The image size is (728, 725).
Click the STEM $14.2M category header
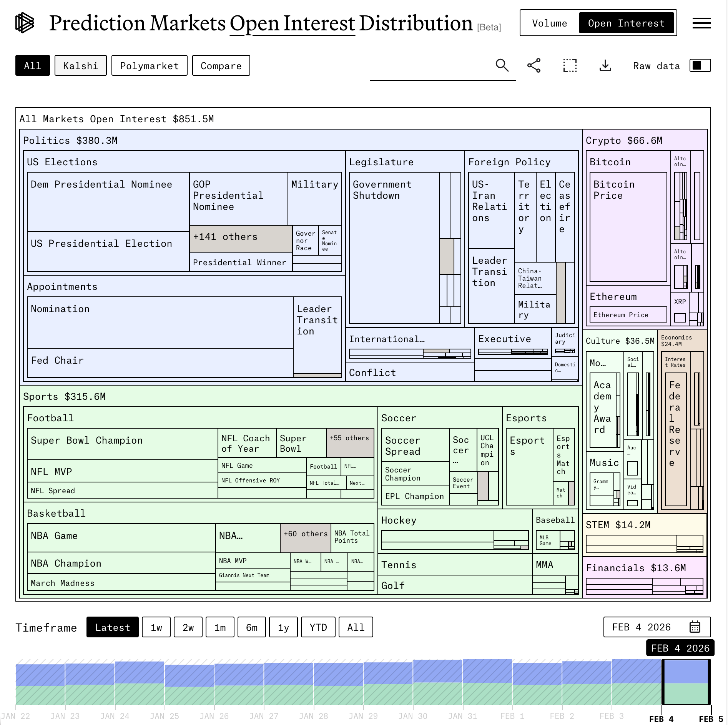(618, 525)
